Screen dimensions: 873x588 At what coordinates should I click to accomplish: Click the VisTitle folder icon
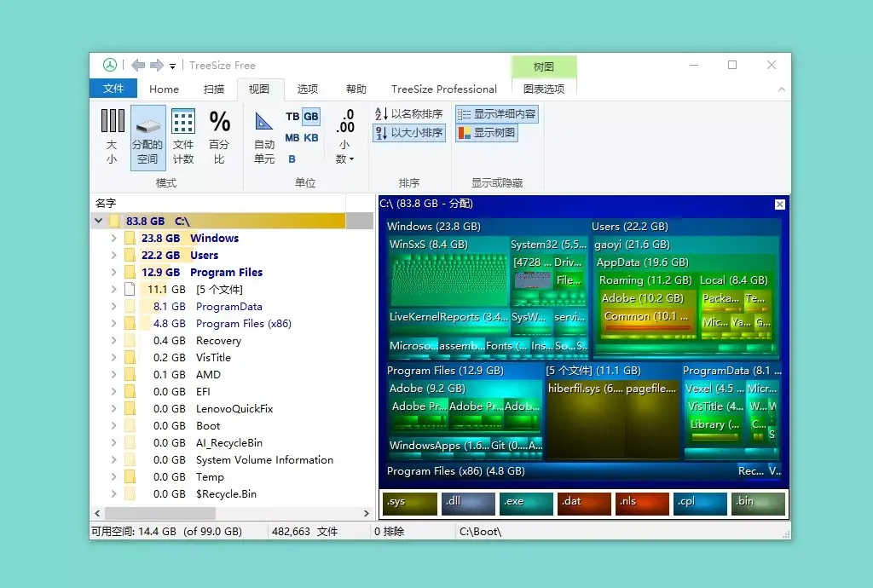click(x=130, y=357)
